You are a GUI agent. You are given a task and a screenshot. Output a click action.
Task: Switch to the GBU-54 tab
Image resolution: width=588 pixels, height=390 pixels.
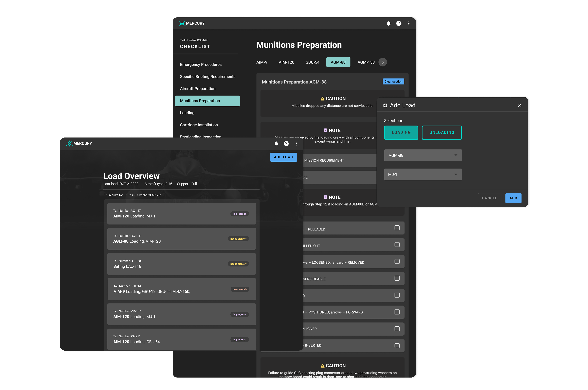click(312, 62)
